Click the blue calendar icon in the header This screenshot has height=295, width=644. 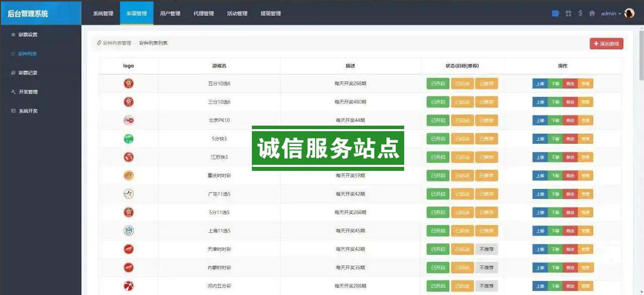pos(556,14)
